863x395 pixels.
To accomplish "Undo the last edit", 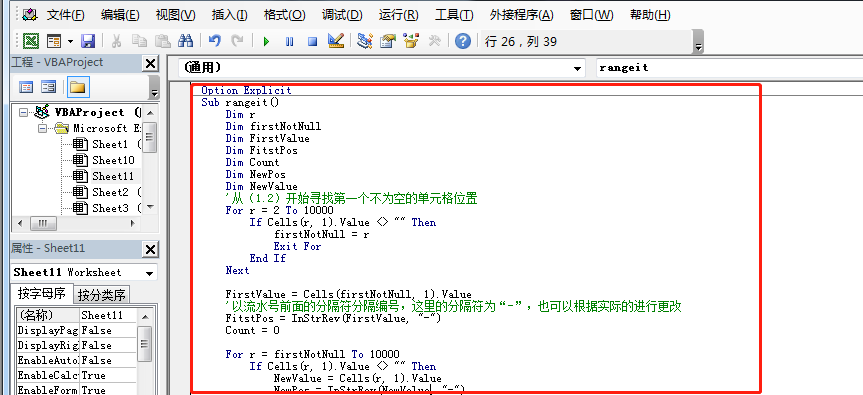I will pyautogui.click(x=215, y=41).
